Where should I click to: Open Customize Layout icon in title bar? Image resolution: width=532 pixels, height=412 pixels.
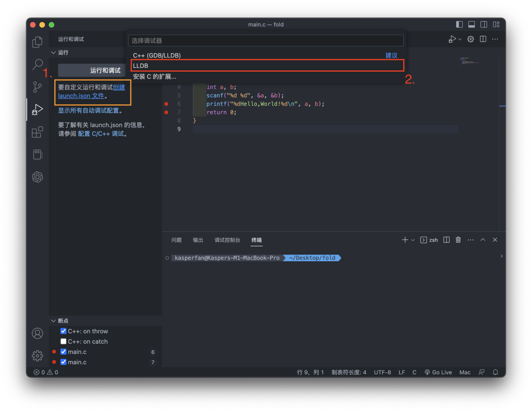pos(496,24)
